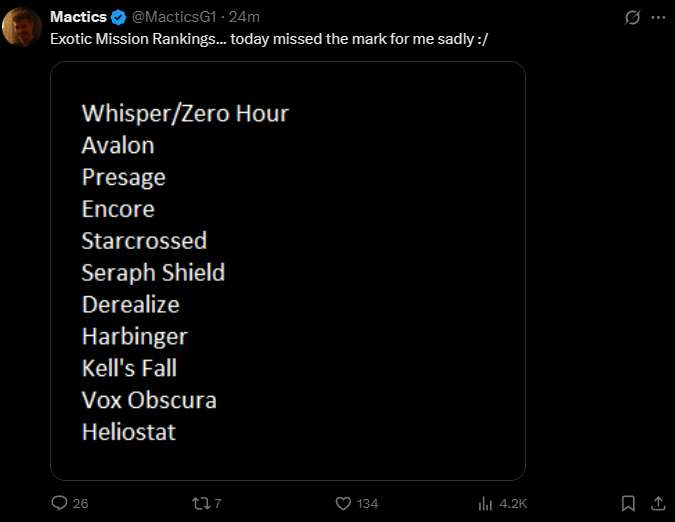Click the Mactics display name

(79, 17)
